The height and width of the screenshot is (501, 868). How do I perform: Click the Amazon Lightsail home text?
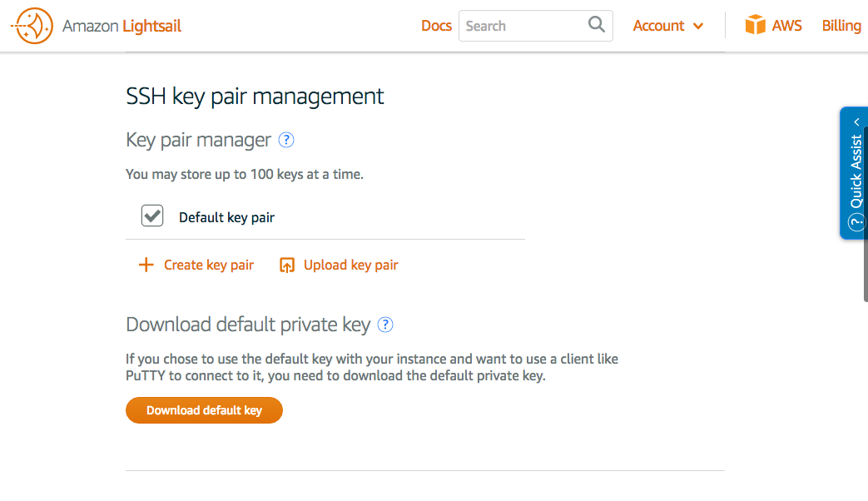(122, 26)
